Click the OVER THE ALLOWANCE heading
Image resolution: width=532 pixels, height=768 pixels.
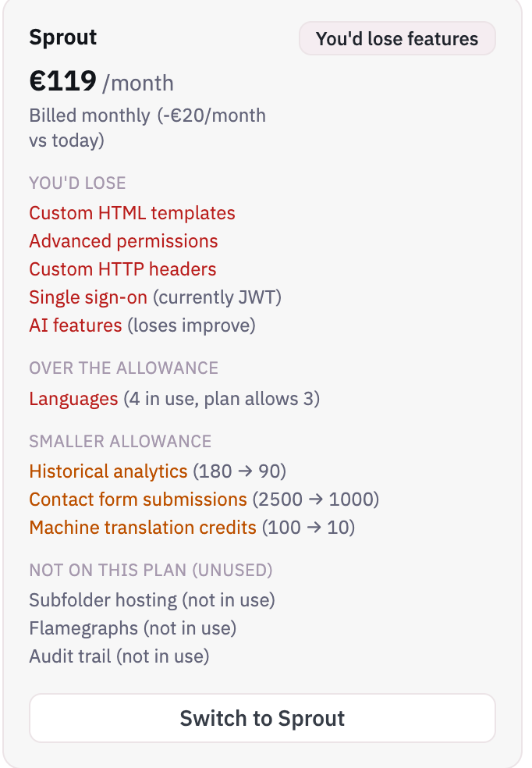point(123,368)
